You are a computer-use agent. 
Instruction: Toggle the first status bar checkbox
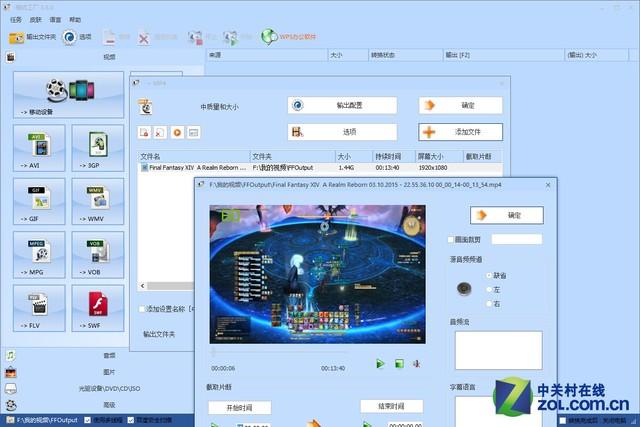click(87, 420)
